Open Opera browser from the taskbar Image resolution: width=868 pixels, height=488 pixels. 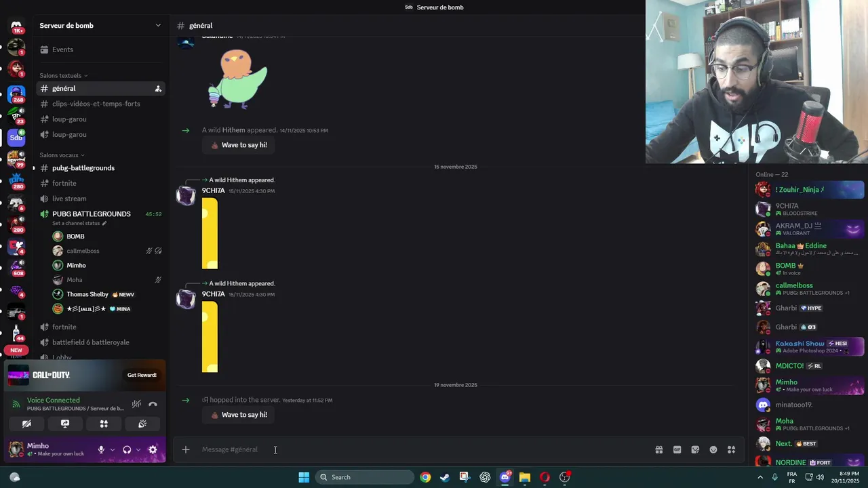(545, 477)
